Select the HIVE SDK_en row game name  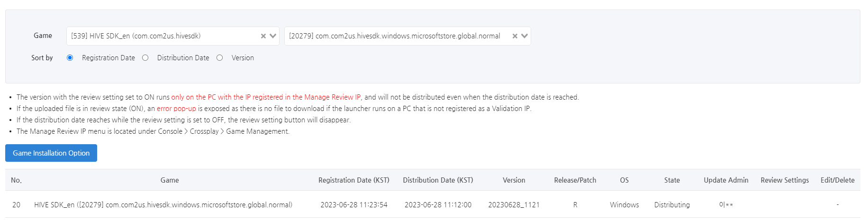click(x=163, y=205)
